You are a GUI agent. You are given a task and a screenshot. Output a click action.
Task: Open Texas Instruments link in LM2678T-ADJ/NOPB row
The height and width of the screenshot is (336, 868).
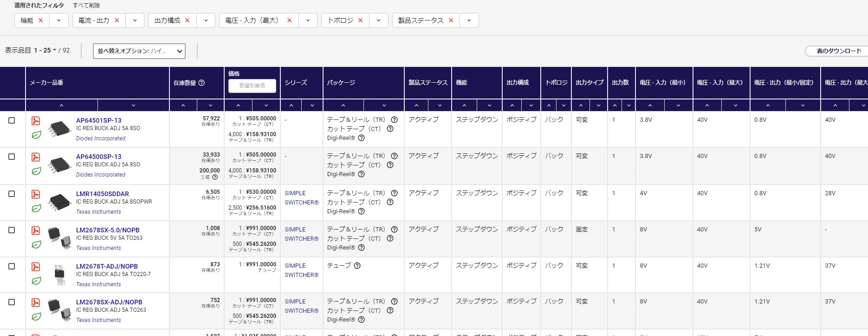click(x=98, y=284)
